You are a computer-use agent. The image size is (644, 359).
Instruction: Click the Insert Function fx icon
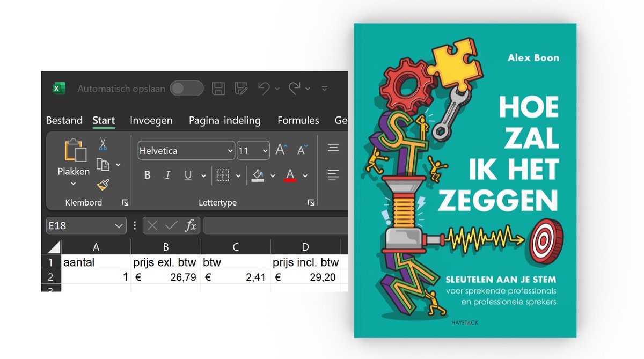(x=191, y=226)
